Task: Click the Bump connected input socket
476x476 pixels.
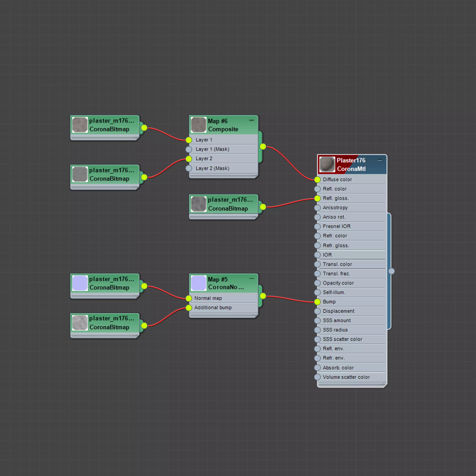Action: tap(317, 302)
